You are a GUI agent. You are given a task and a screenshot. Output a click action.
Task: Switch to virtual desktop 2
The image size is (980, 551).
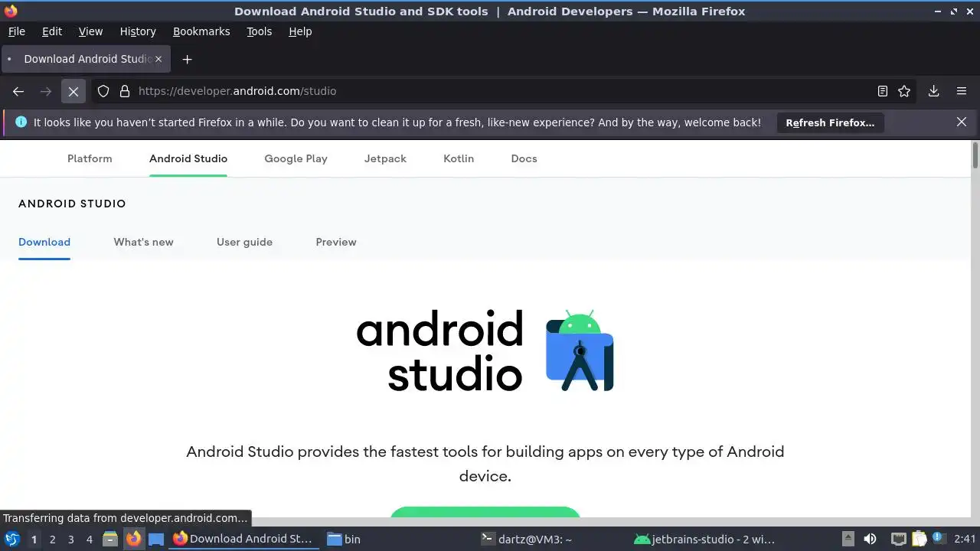pyautogui.click(x=52, y=539)
